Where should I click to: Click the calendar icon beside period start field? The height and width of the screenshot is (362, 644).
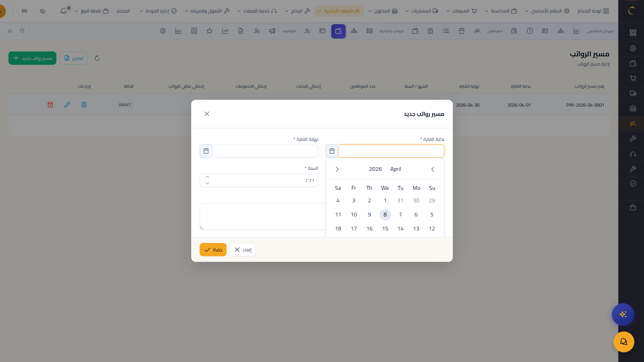click(x=332, y=151)
